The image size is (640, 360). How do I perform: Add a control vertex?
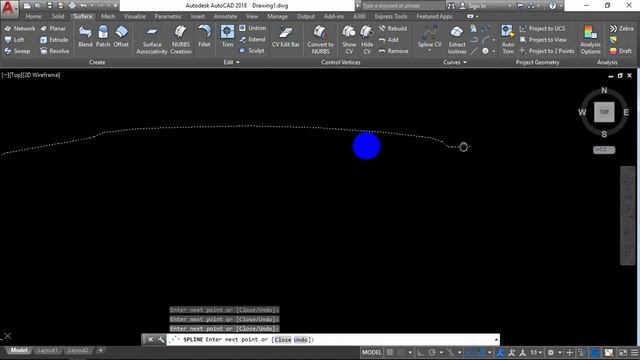(389, 40)
